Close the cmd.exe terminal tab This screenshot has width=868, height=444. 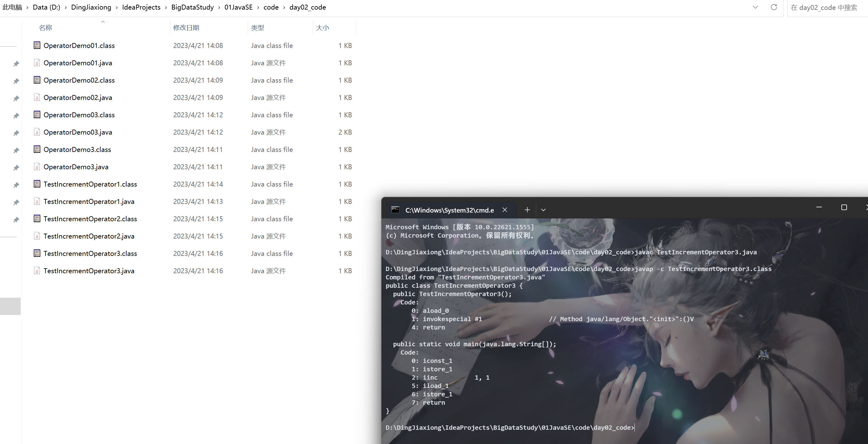[x=505, y=210]
